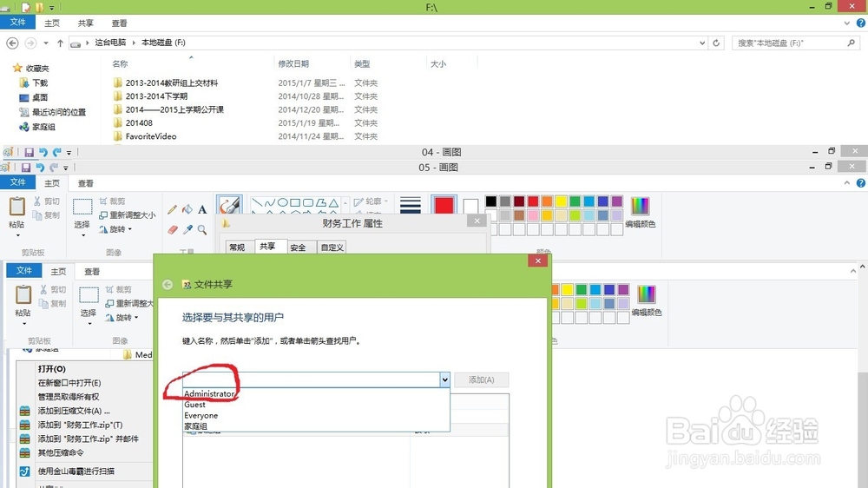Pick the black swatch in 05 - 画图 palette

click(x=491, y=201)
